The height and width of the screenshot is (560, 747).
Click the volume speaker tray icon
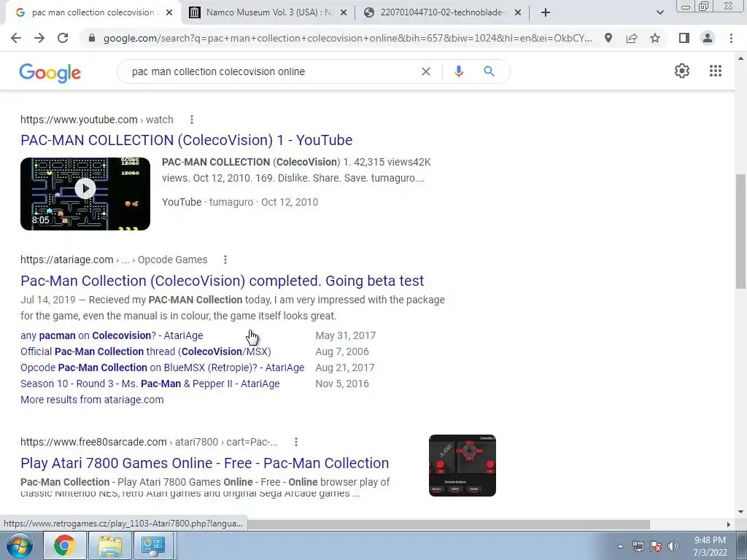click(673, 546)
